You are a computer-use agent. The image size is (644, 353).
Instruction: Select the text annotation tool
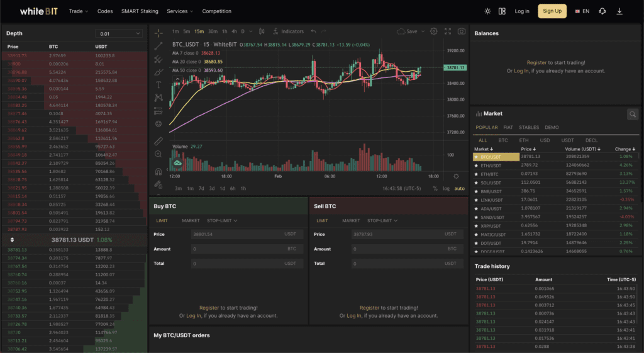tap(158, 85)
